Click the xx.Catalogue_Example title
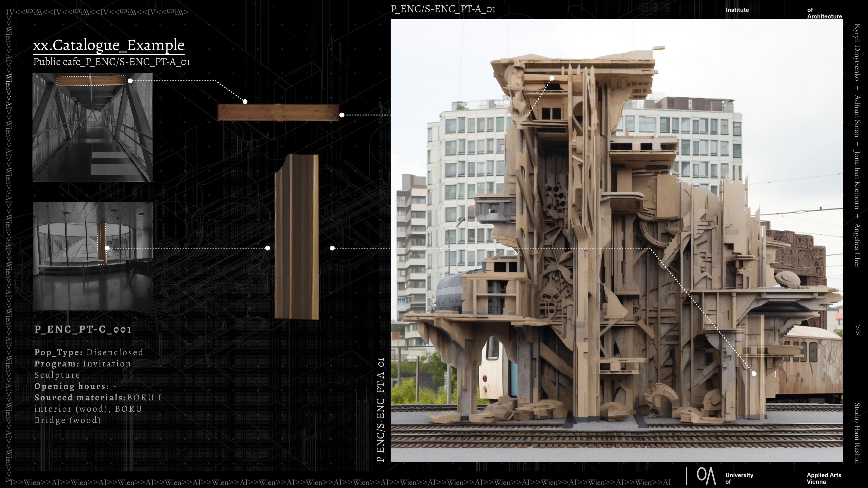Image resolution: width=868 pixels, height=488 pixels. (108, 45)
